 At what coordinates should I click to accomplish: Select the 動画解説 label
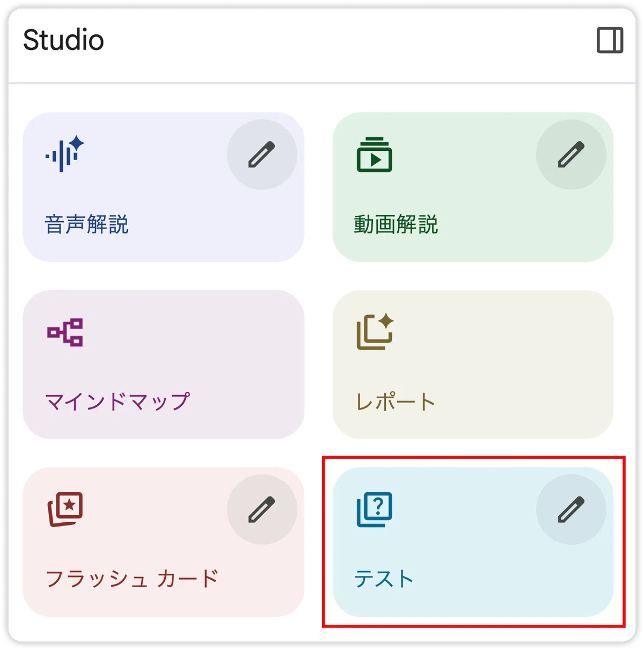[x=396, y=224]
